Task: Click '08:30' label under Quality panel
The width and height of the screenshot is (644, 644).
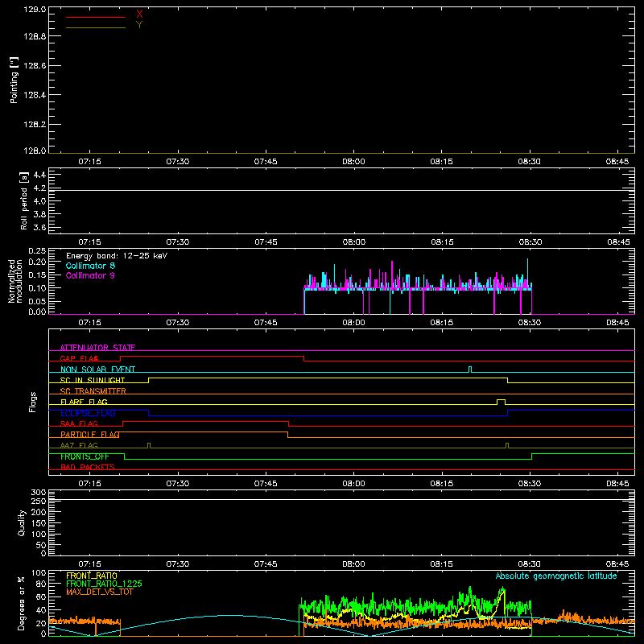Action: 530,564
